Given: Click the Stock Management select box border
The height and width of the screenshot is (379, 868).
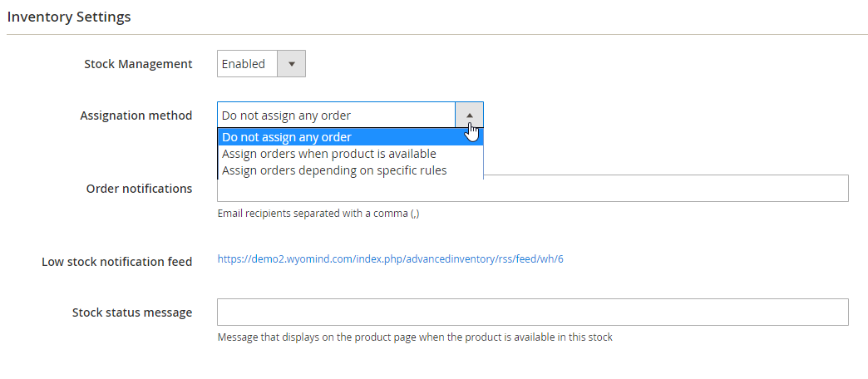Looking at the screenshot, I should coord(218,64).
